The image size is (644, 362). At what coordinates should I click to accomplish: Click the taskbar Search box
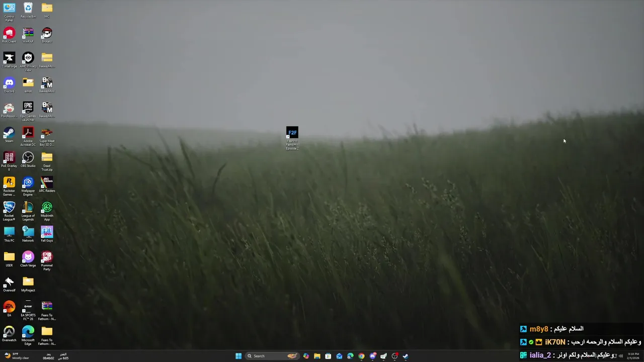(272, 356)
